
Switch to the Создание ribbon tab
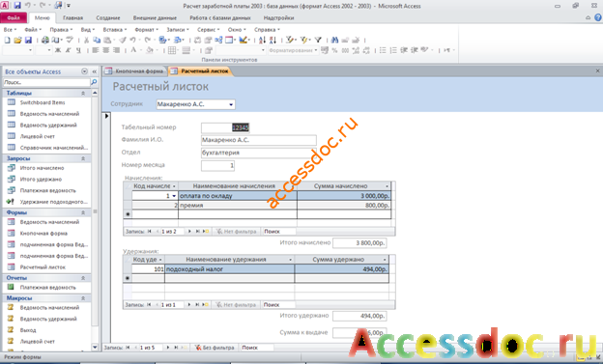[x=108, y=17]
